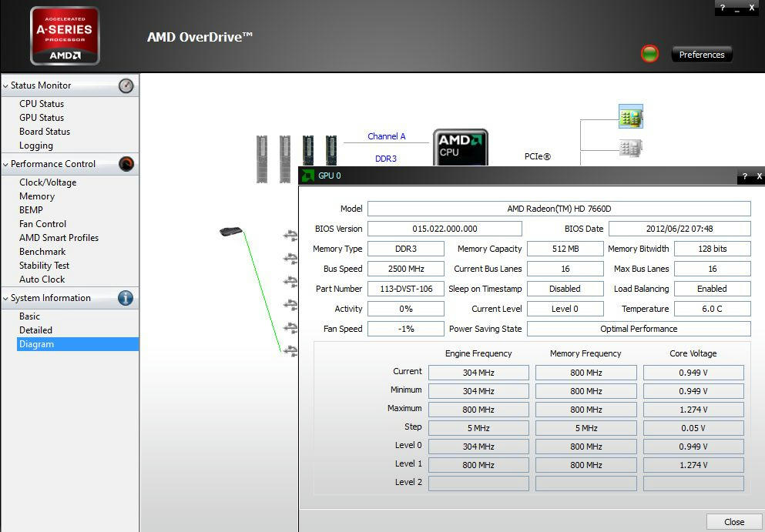
Task: Click the Level 1 Memory Frequency value 800 MHz
Action: point(586,465)
